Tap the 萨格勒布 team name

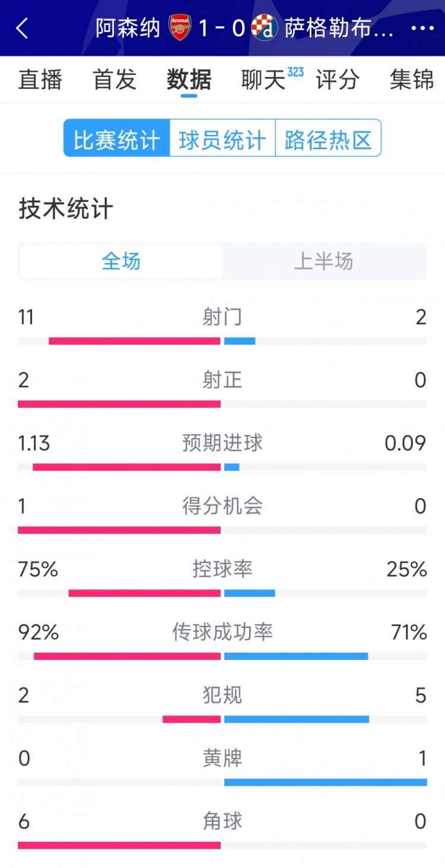[339, 28]
